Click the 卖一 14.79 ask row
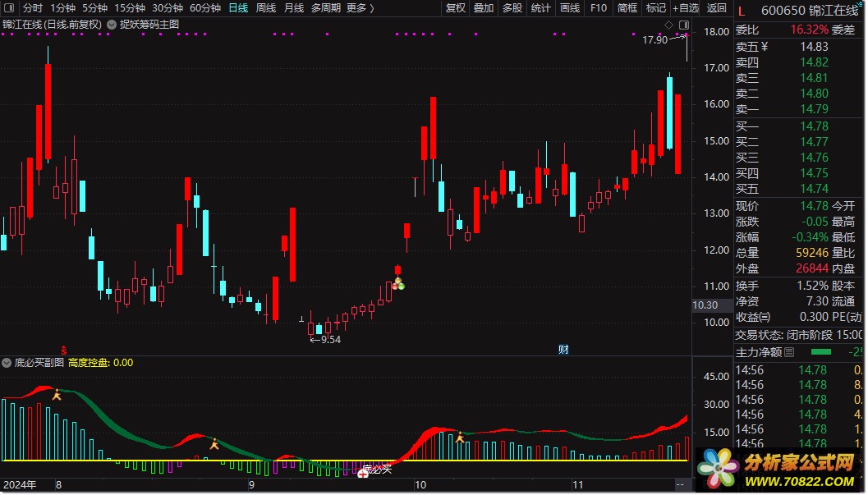 [782, 109]
